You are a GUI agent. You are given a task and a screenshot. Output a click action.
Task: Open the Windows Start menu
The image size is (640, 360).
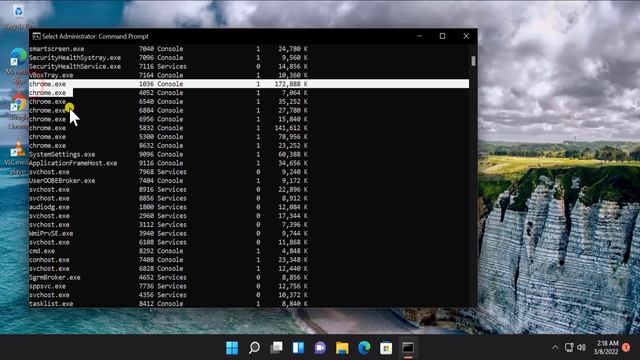coord(232,348)
